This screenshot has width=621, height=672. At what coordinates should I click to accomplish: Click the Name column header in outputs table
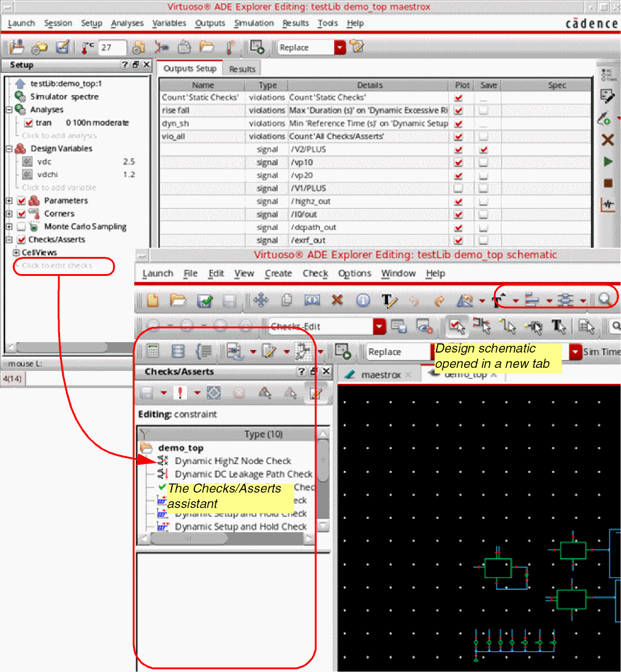(x=203, y=85)
